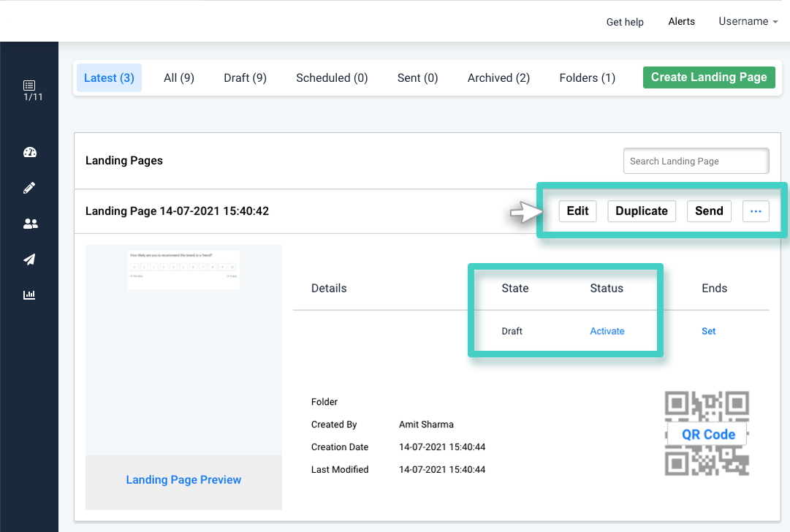790x532 pixels.
Task: Click the Ends column header
Action: pos(715,288)
